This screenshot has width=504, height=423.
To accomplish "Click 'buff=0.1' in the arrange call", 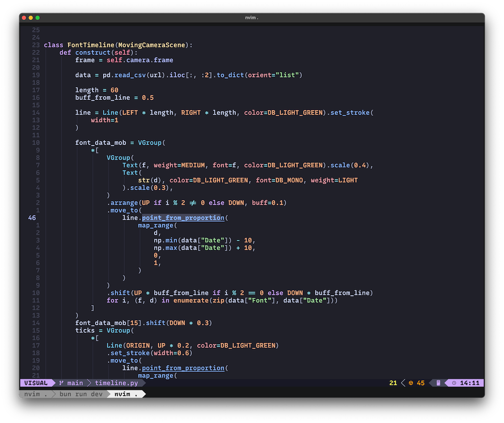I will [x=268, y=203].
